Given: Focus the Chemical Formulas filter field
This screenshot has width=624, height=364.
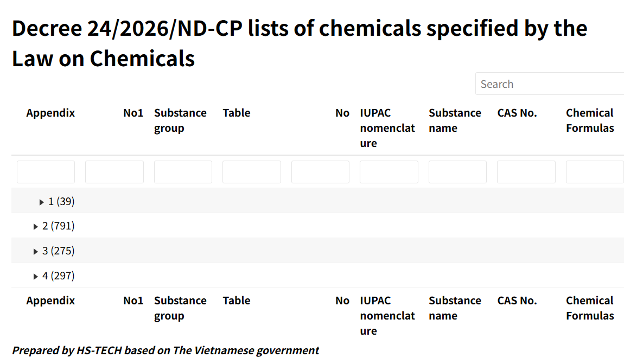Looking at the screenshot, I should click(594, 172).
